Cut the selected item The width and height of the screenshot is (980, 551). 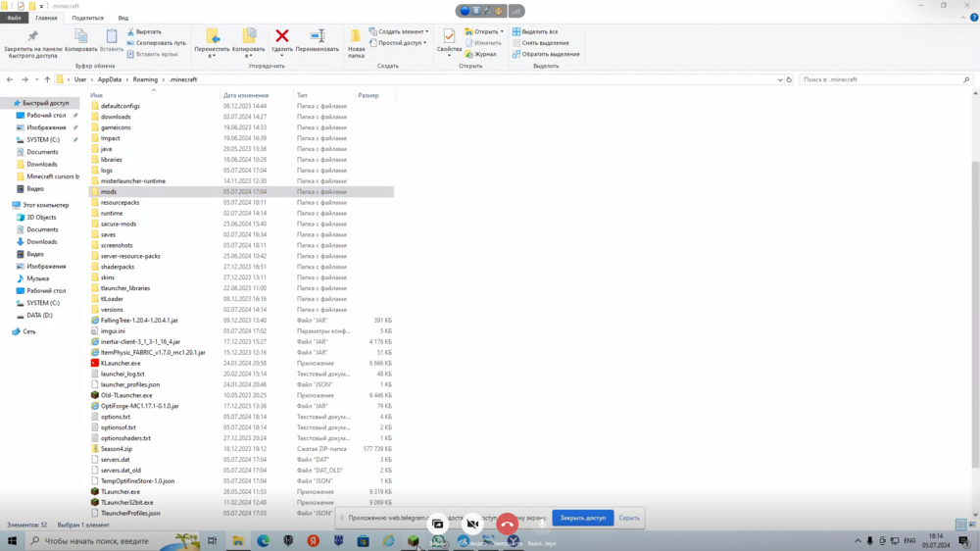(144, 31)
